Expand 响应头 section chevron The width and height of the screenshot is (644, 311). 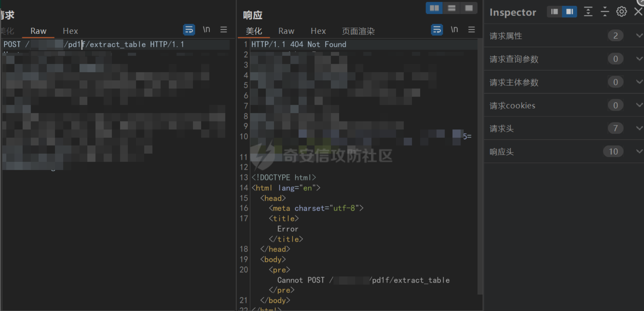click(639, 151)
